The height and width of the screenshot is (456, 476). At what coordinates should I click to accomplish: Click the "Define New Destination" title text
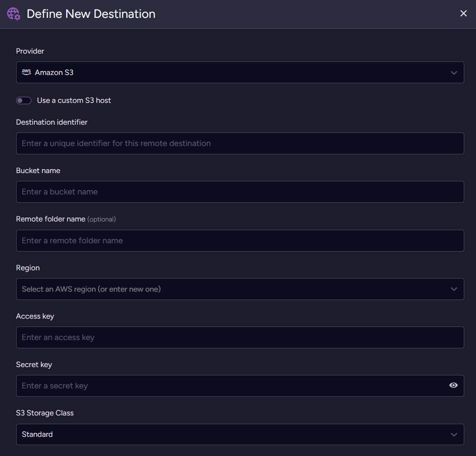(x=91, y=14)
